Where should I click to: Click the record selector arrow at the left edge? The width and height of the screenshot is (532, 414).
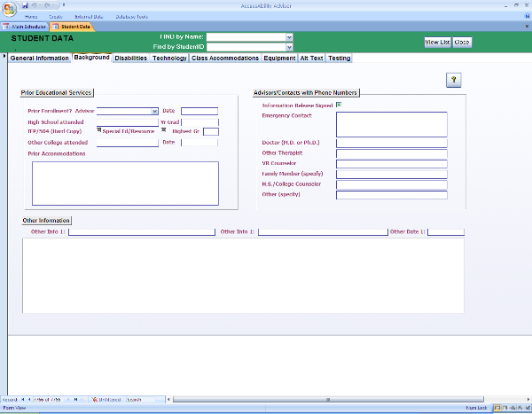(4, 58)
